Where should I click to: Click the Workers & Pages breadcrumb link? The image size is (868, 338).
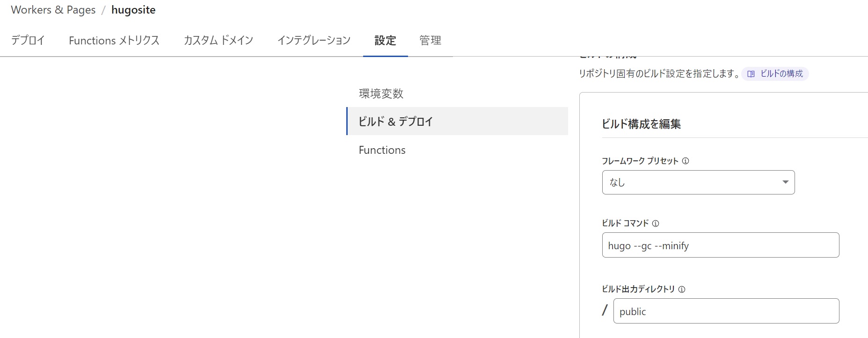[53, 10]
